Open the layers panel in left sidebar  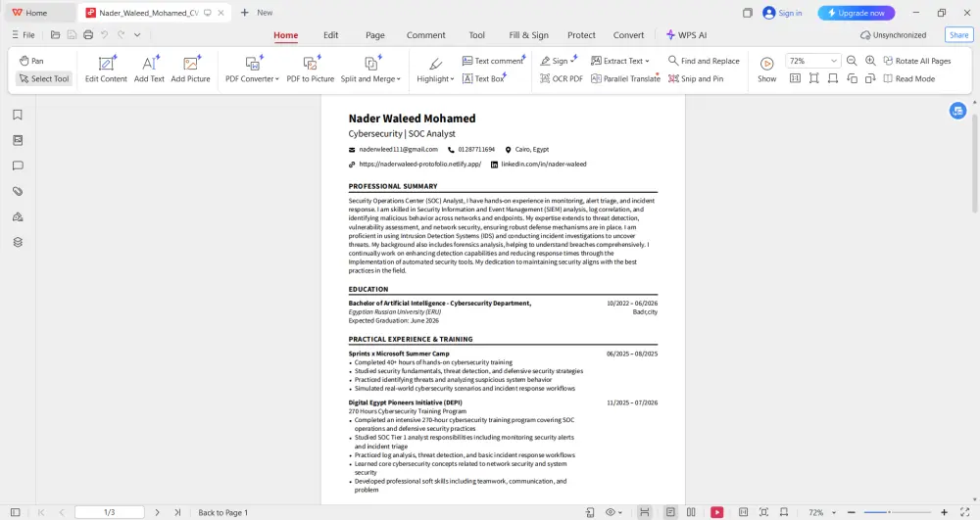(x=18, y=242)
